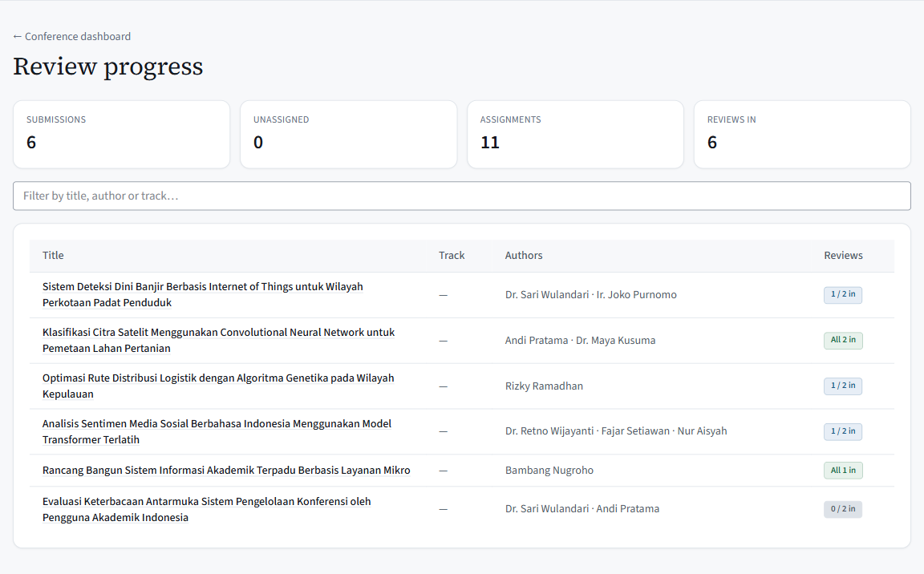Click author Bambang Nugroho

(x=549, y=471)
